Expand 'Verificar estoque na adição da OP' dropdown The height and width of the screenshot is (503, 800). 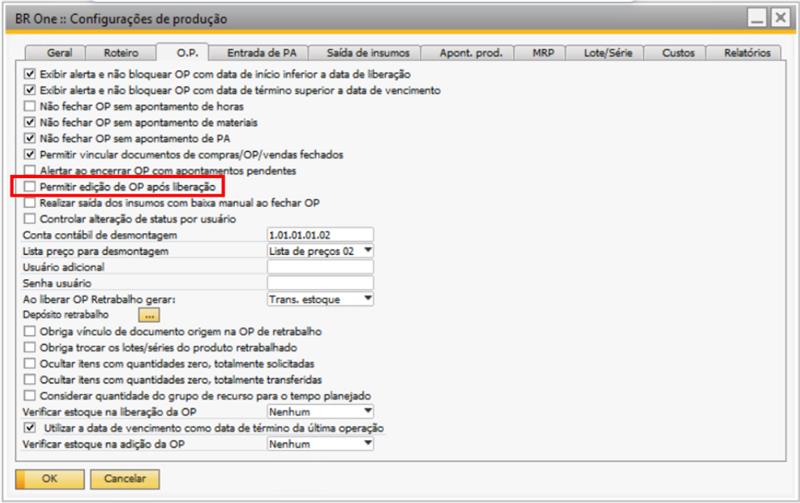366,444
